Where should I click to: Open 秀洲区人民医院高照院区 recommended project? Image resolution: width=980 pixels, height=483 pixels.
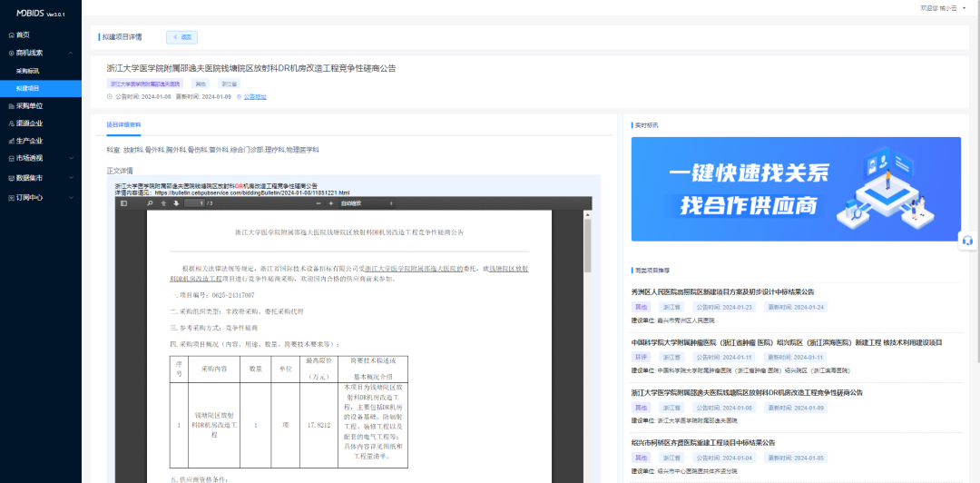(722, 291)
